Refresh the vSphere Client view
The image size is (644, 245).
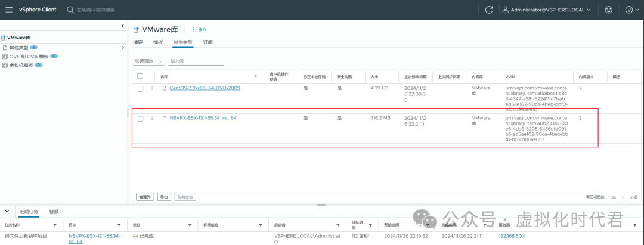point(489,10)
